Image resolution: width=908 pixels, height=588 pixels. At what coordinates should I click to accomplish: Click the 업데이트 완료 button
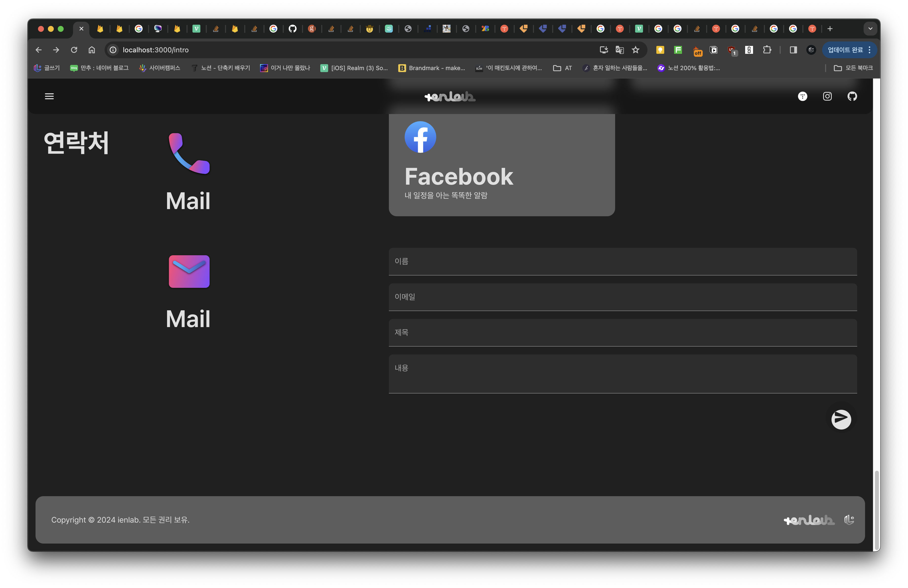pyautogui.click(x=845, y=50)
